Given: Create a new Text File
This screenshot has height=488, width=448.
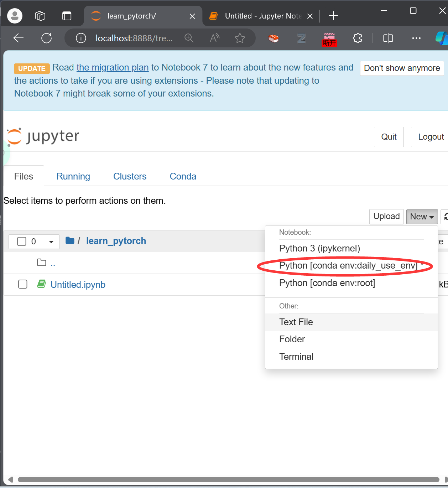Looking at the screenshot, I should coord(351,322).
